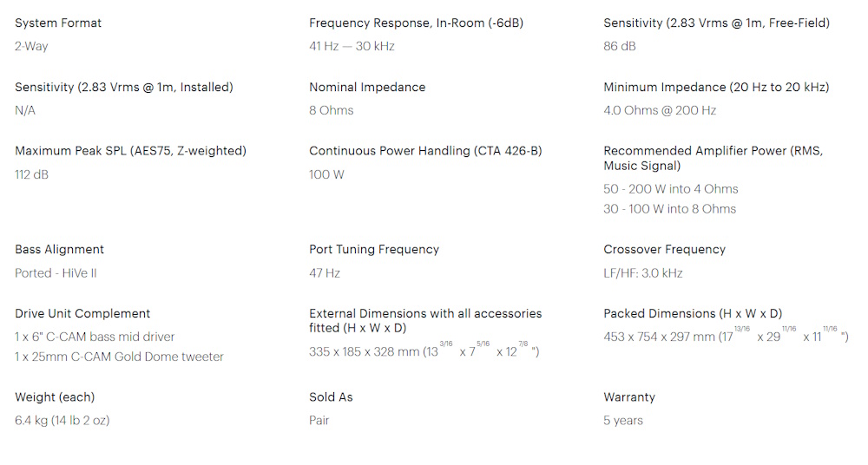Select the 50 - 200 W into 4 Ohms line
Screen dimensions: 868x465
(671, 189)
